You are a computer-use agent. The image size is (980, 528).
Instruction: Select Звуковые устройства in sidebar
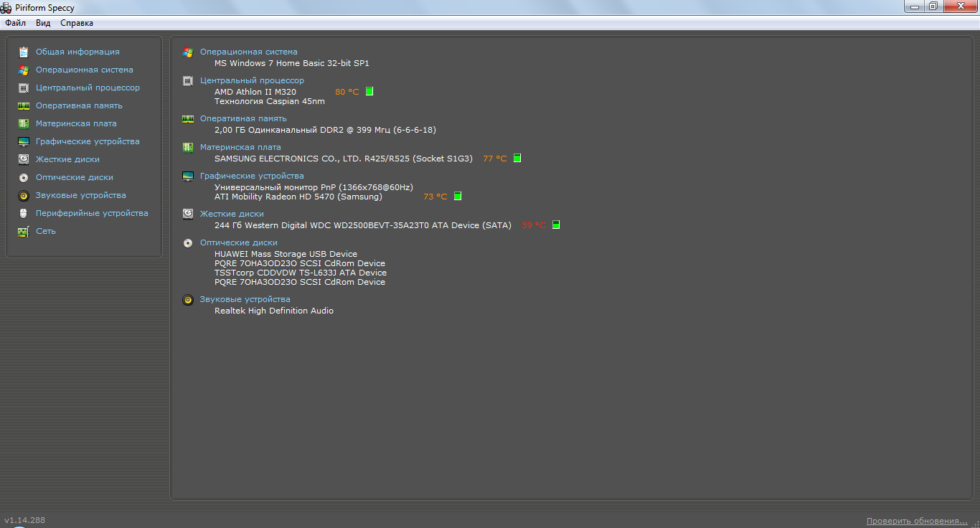point(81,195)
